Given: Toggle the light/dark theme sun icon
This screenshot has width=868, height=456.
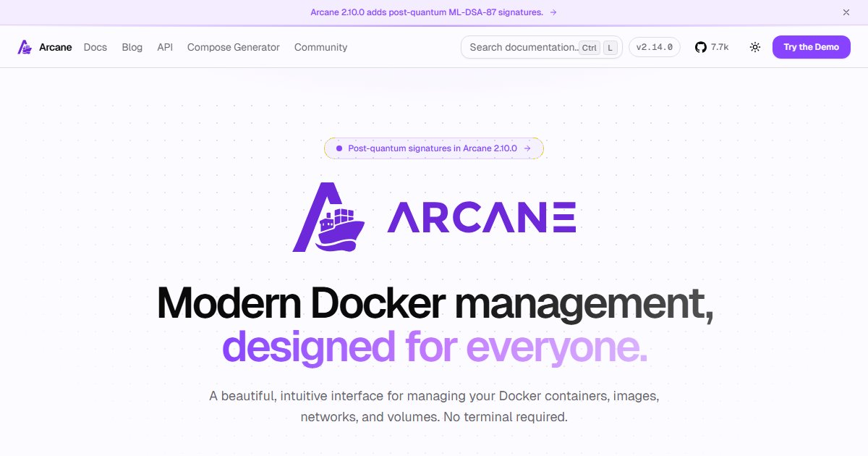Looking at the screenshot, I should tap(755, 47).
